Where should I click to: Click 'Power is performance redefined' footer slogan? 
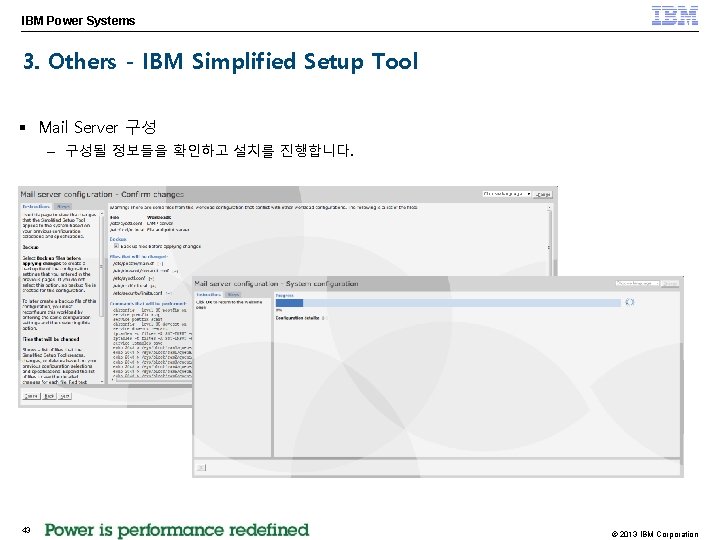point(177,529)
